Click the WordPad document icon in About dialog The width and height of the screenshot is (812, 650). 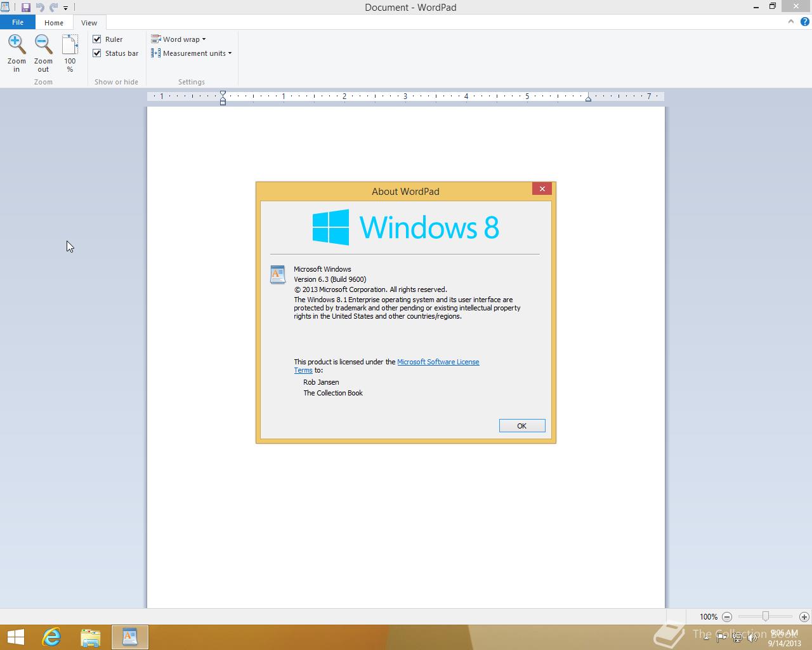click(278, 274)
